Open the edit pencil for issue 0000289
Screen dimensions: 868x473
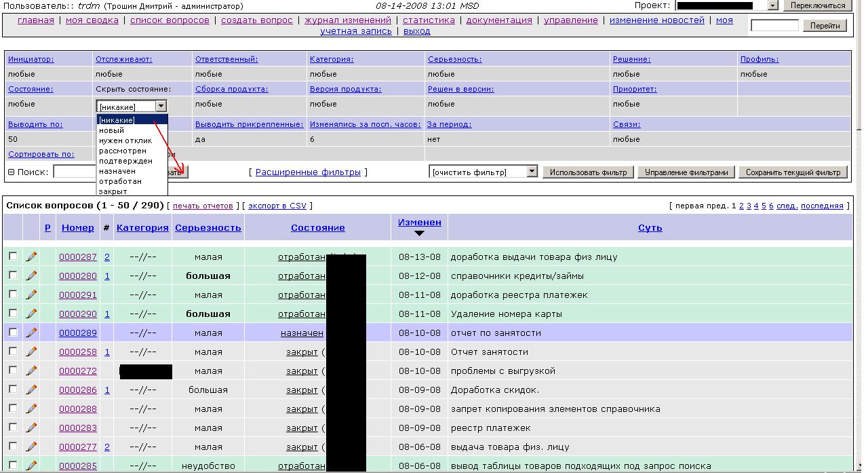click(x=31, y=333)
